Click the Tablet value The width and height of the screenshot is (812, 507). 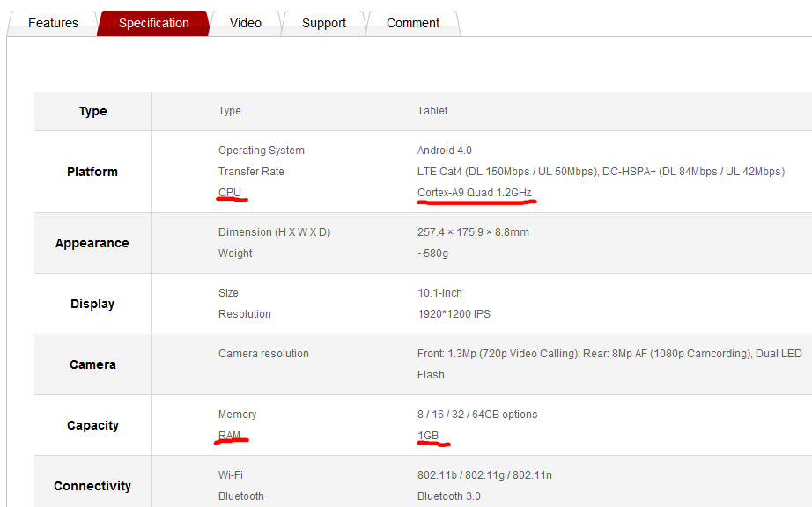[x=432, y=111]
